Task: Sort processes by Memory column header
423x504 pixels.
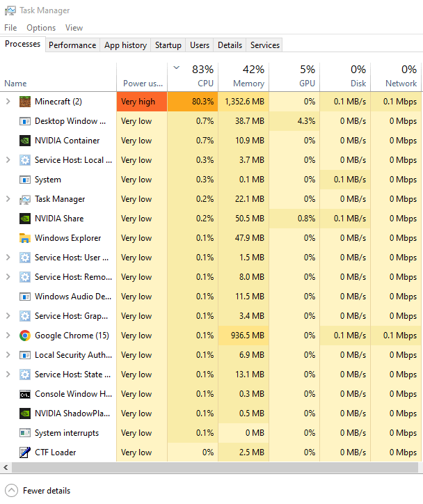Action: [x=243, y=77]
